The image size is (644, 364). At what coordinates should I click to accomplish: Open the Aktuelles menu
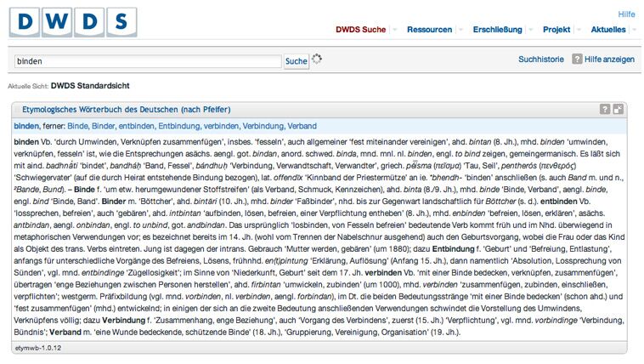pyautogui.click(x=607, y=30)
